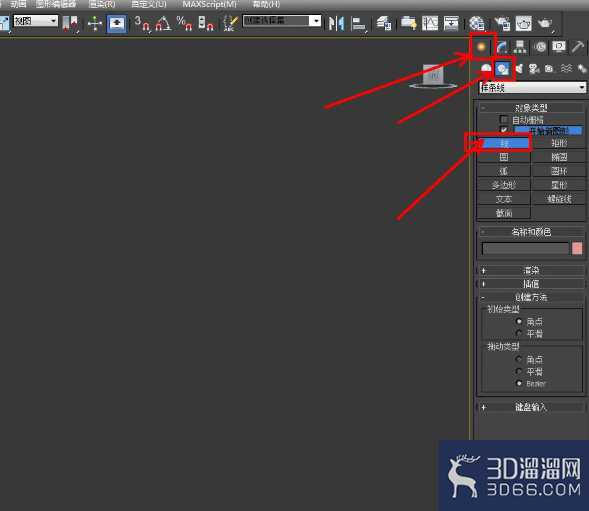Enable the 自动栅格 checkbox
589x511 pixels.
[504, 119]
